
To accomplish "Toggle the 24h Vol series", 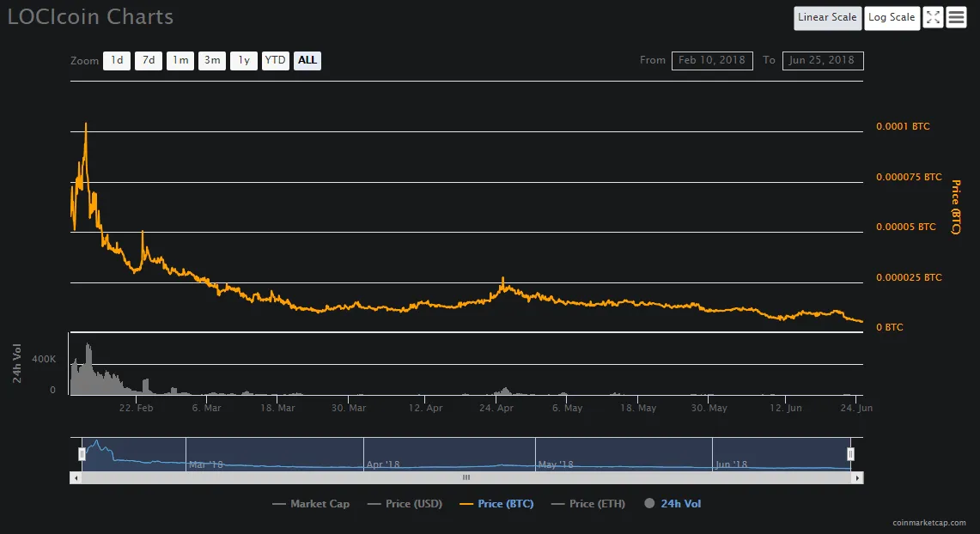I will (x=673, y=503).
